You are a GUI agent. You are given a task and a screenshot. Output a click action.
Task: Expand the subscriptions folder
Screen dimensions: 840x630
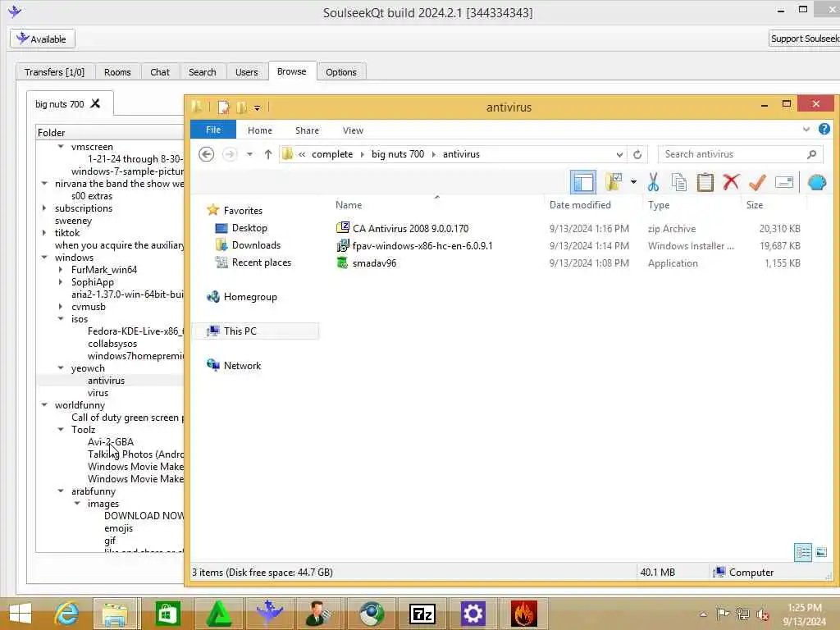click(x=44, y=208)
